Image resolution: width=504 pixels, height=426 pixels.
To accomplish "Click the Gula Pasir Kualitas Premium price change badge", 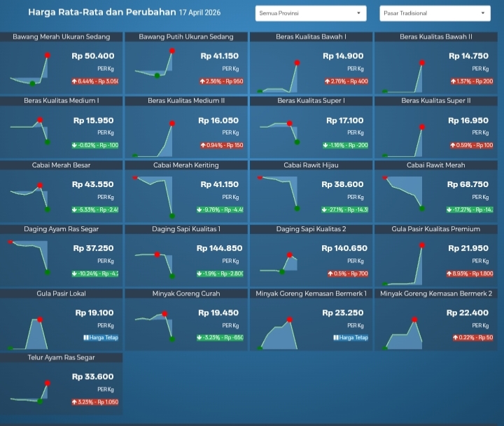I will (468, 273).
